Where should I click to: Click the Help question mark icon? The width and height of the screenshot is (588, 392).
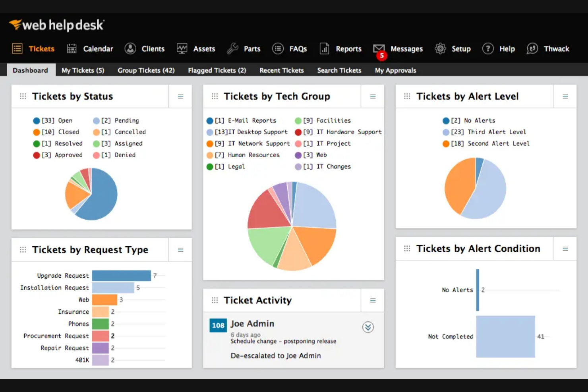pos(488,48)
